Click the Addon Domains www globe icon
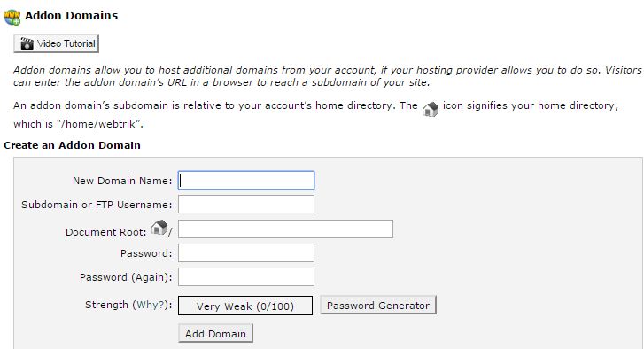The width and height of the screenshot is (644, 349). pyautogui.click(x=12, y=17)
